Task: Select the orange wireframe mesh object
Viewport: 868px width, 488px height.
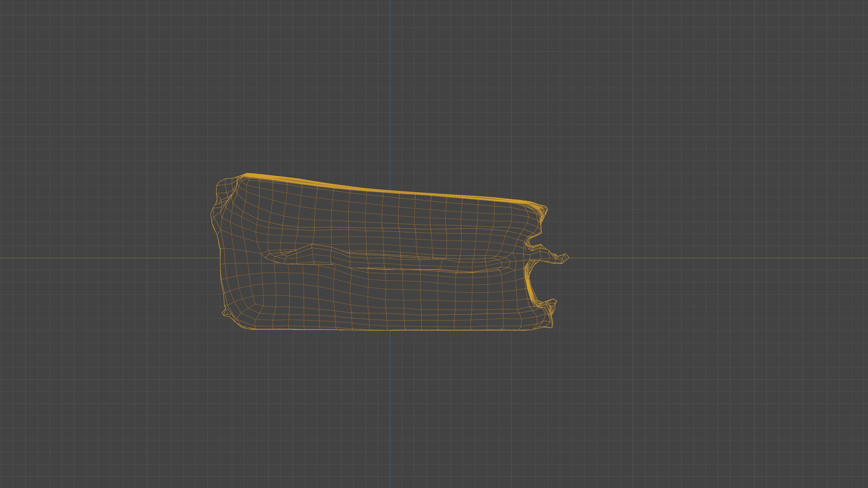Action: coord(390,252)
